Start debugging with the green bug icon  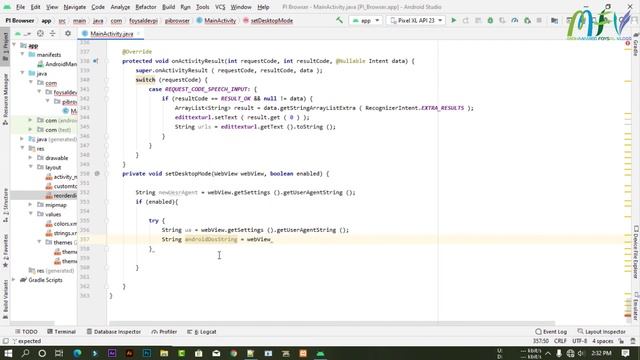pyautogui.click(x=490, y=20)
